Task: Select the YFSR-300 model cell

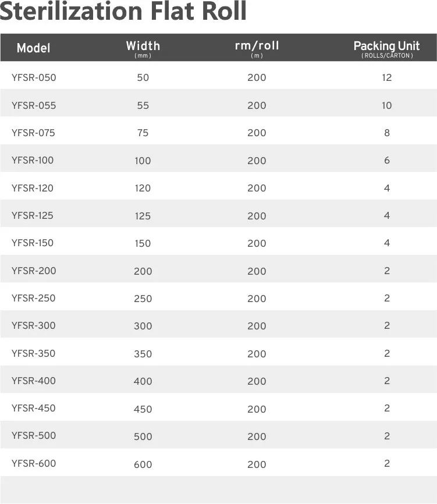Action: tap(34, 325)
